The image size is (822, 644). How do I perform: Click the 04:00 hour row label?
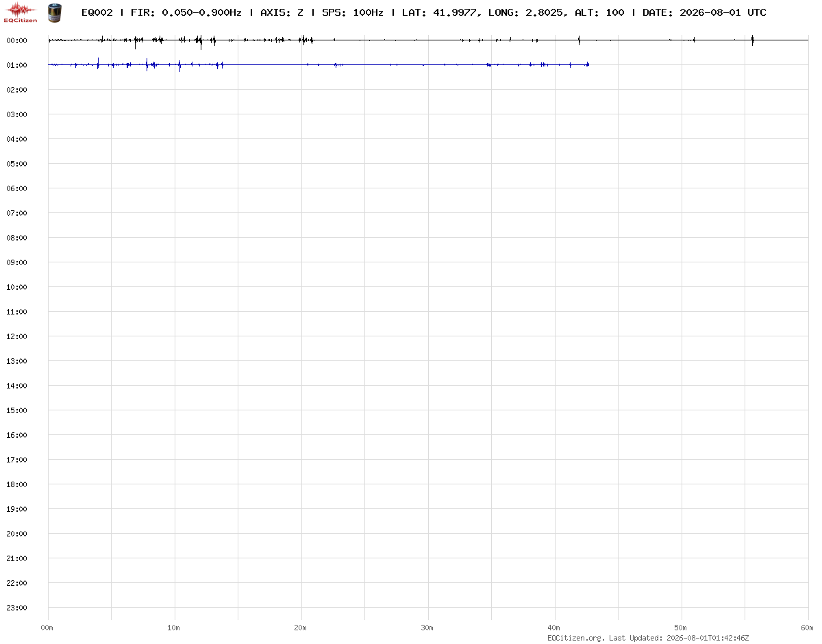(x=16, y=139)
